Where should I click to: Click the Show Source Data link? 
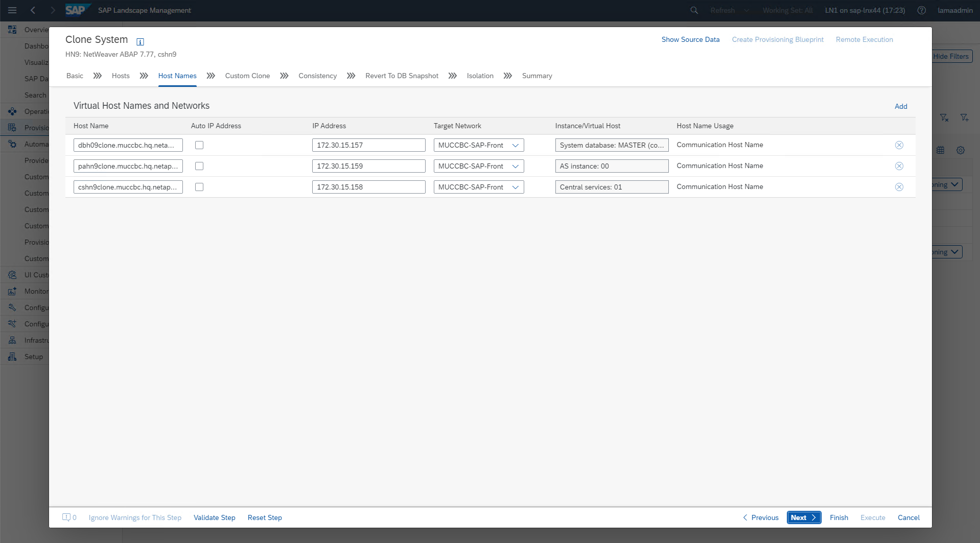(x=690, y=39)
